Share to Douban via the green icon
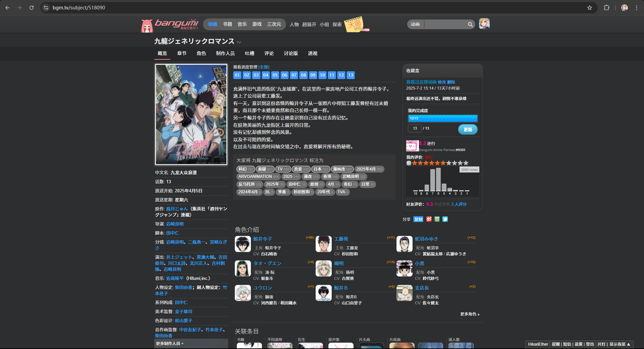Image resolution: width=644 pixels, height=349 pixels. pyautogui.click(x=437, y=219)
